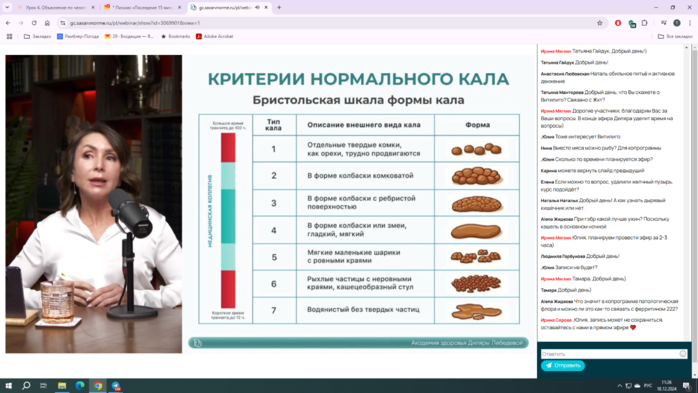Go back to previous page
698x393 pixels.
pyautogui.click(x=8, y=23)
